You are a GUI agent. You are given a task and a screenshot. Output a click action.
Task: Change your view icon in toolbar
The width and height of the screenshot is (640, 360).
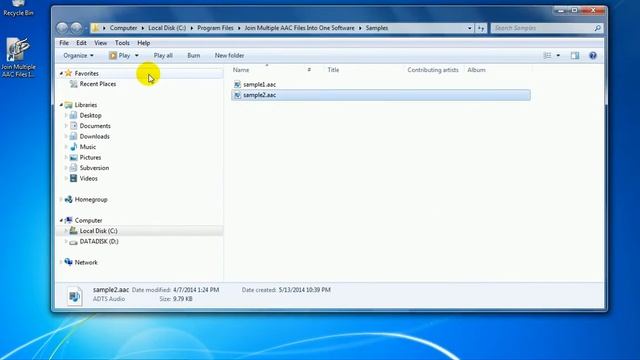[x=547, y=56]
